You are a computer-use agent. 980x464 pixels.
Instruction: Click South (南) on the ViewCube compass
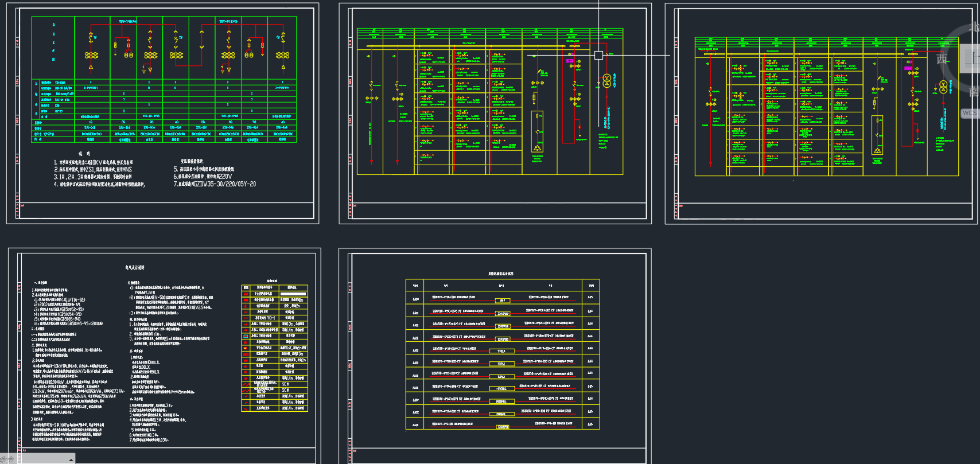click(974, 92)
